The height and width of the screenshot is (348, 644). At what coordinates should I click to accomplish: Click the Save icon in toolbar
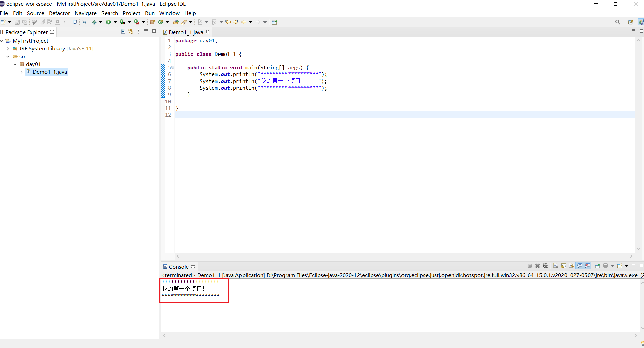[x=17, y=22]
